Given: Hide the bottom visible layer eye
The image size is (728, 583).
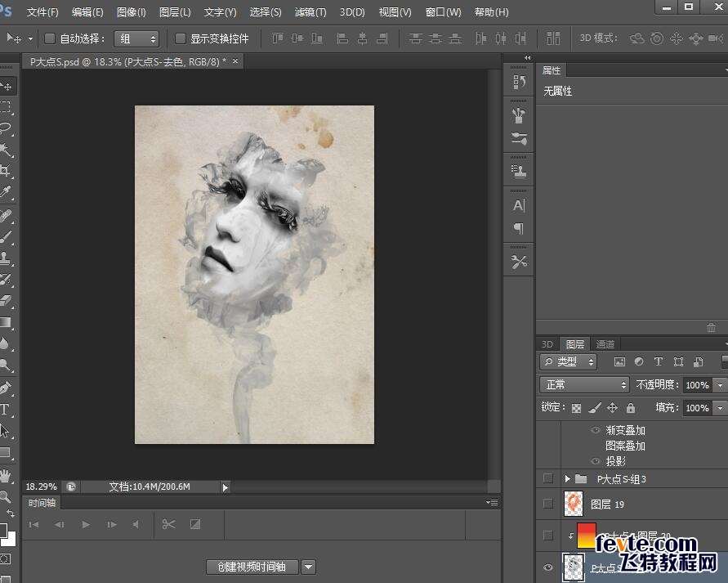Looking at the screenshot, I should (548, 567).
